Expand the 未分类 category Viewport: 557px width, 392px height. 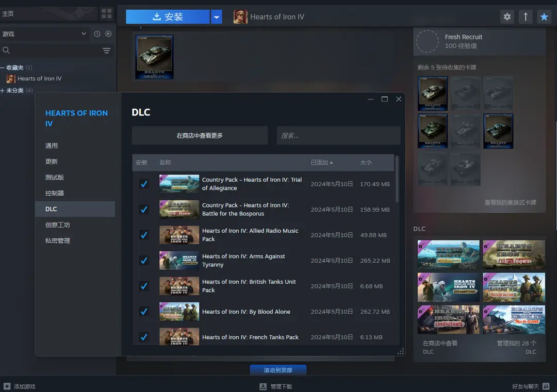(3, 91)
